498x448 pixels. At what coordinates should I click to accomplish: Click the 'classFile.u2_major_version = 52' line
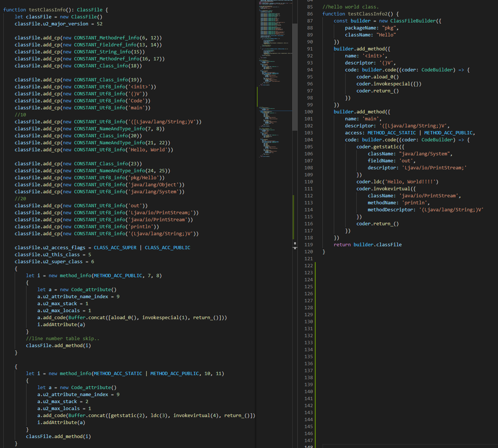[x=59, y=24]
